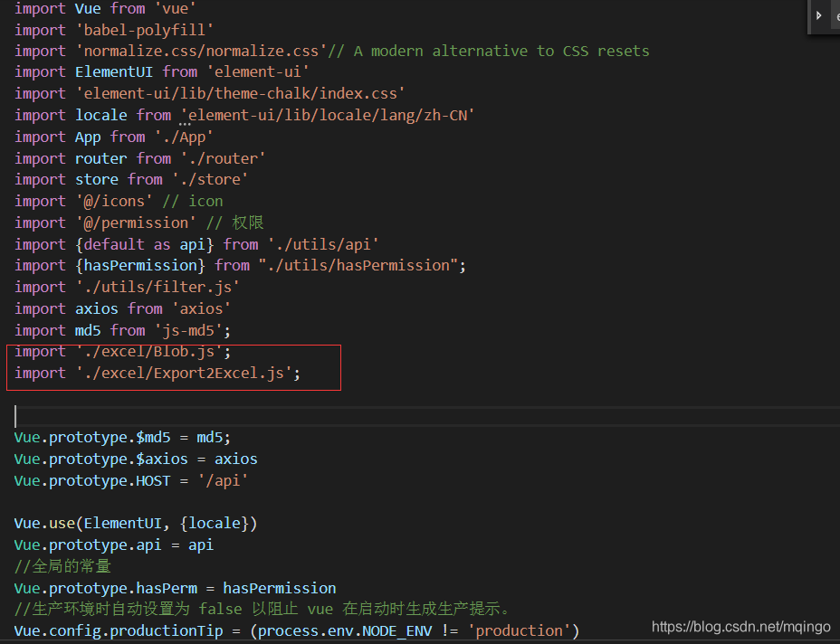Click "{default as api}" in the import line
Viewport: 840px width, 644px height.
[x=144, y=244]
